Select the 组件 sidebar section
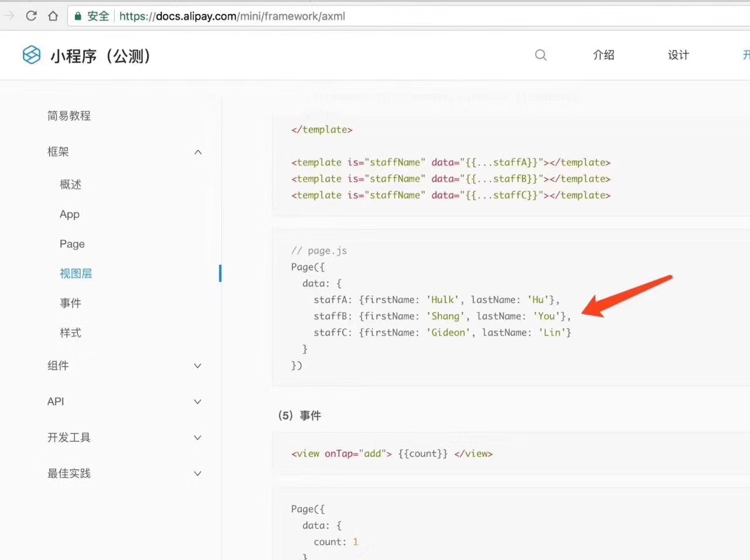Image resolution: width=750 pixels, height=560 pixels. [58, 366]
